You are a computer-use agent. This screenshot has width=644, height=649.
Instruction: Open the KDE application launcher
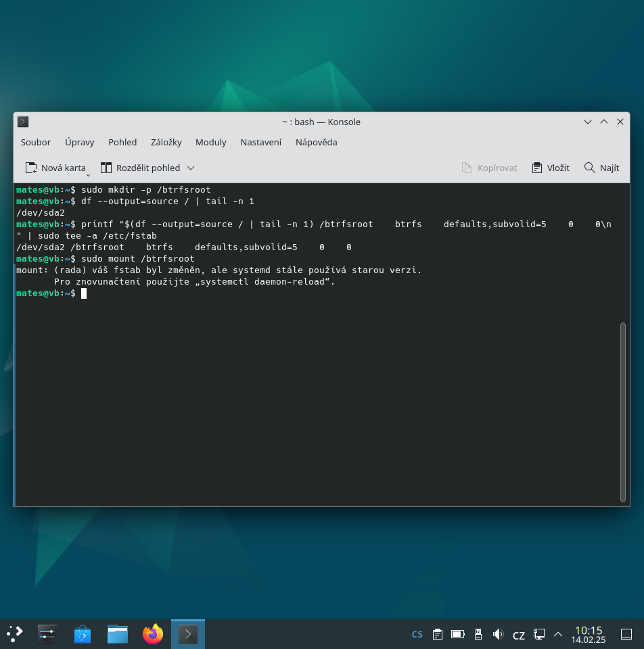pos(15,634)
